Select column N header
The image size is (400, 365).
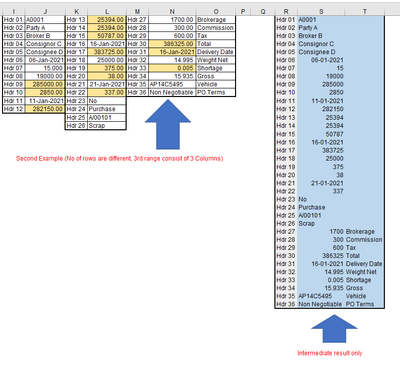(x=172, y=11)
